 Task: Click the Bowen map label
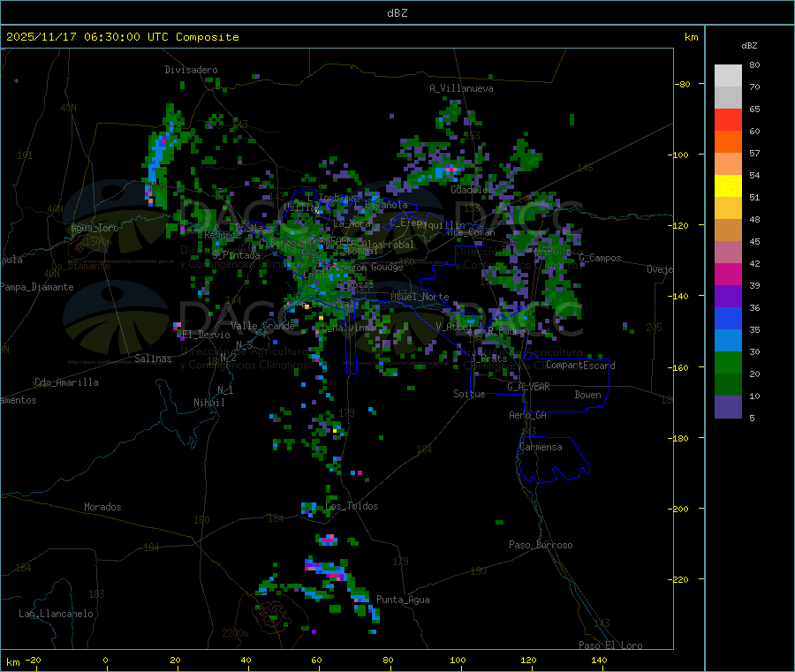pos(587,395)
